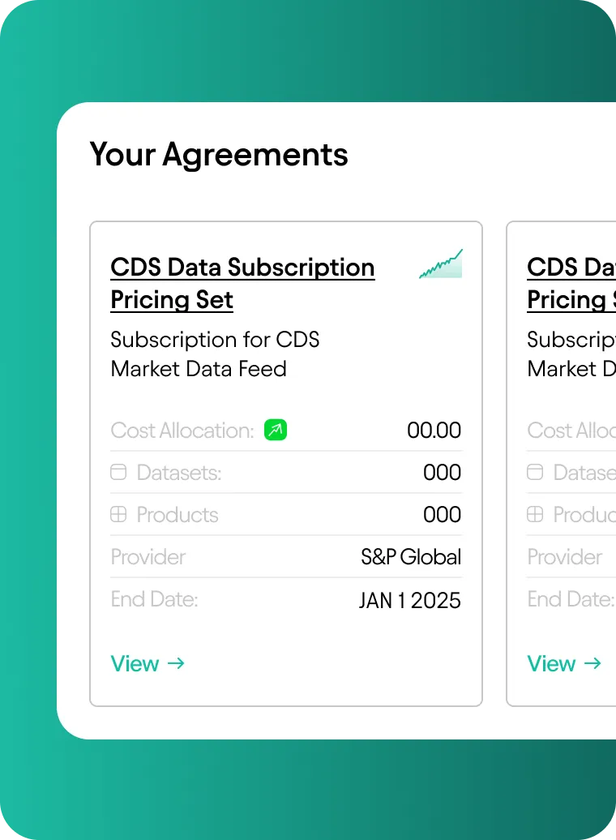616x840 pixels.
Task: Open the CDS Data Subscription Pricing Set title
Action: (242, 283)
